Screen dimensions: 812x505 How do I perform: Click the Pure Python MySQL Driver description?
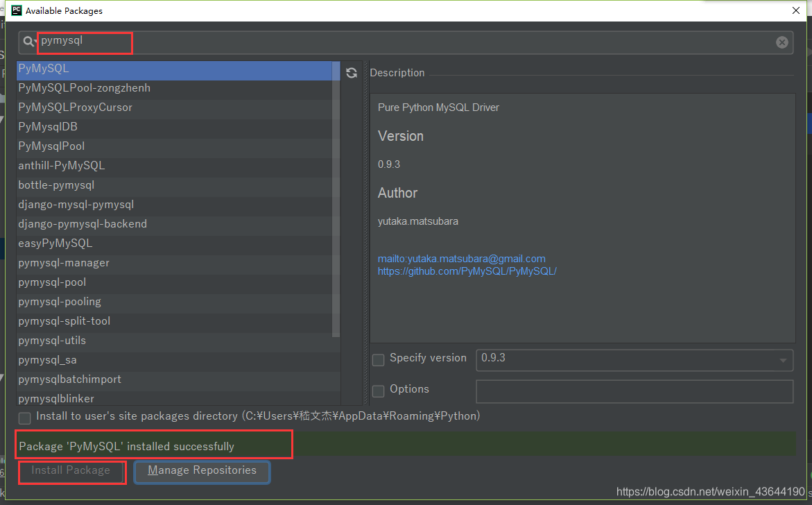(x=439, y=108)
